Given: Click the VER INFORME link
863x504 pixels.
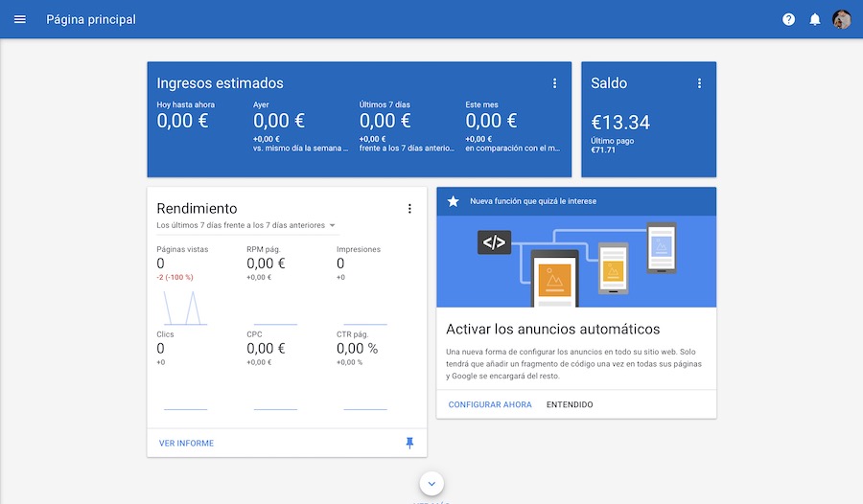Looking at the screenshot, I should [186, 444].
